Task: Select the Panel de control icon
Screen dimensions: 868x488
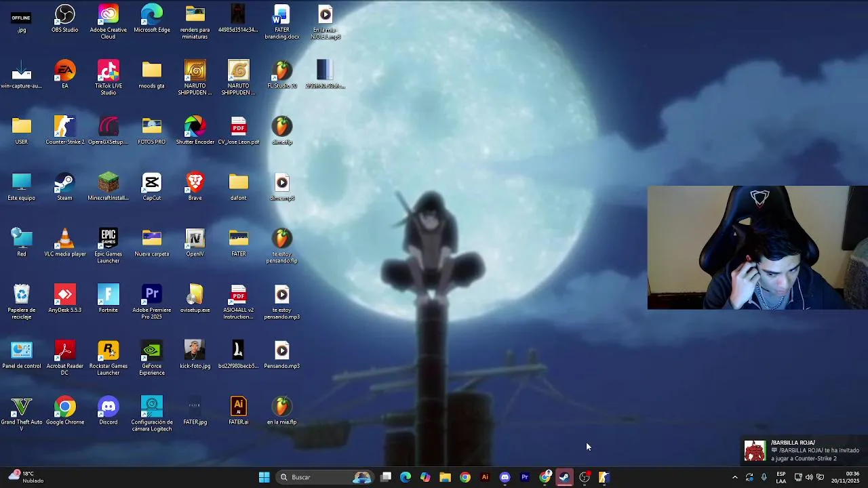Action: coord(21,356)
